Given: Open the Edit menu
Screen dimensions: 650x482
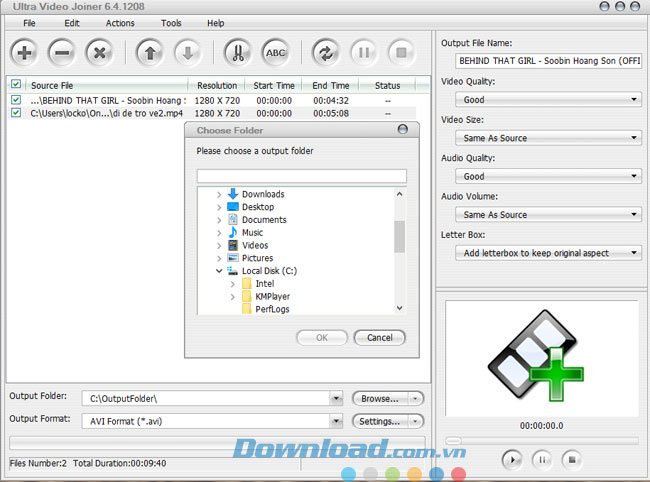Looking at the screenshot, I should [72, 23].
